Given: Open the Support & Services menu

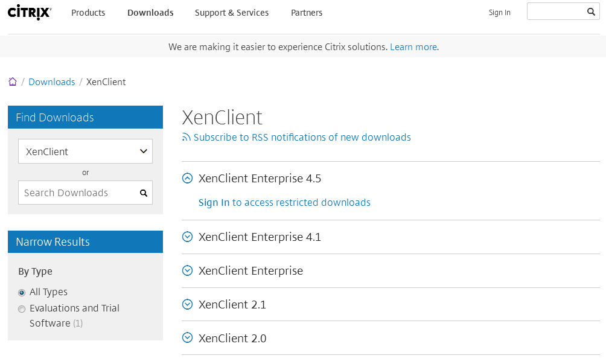Looking at the screenshot, I should pyautogui.click(x=232, y=12).
